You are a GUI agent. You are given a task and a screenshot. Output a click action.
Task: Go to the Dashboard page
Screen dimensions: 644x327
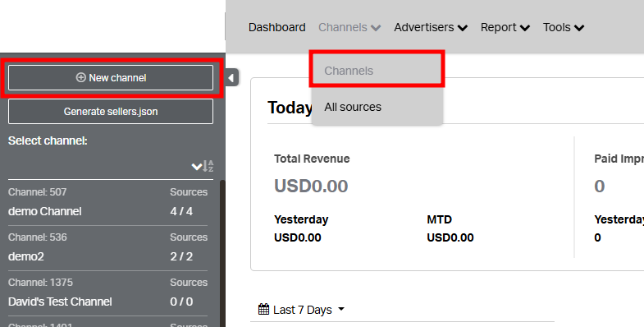[x=276, y=28]
